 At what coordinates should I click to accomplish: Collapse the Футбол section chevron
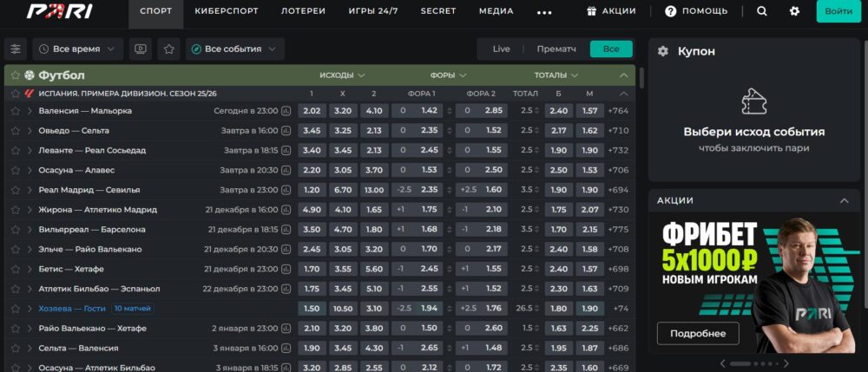click(624, 75)
